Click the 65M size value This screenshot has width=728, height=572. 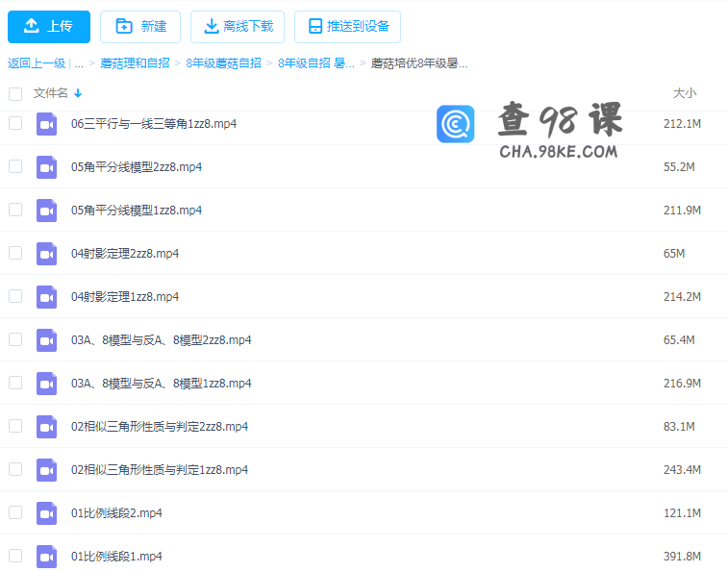pyautogui.click(x=674, y=254)
